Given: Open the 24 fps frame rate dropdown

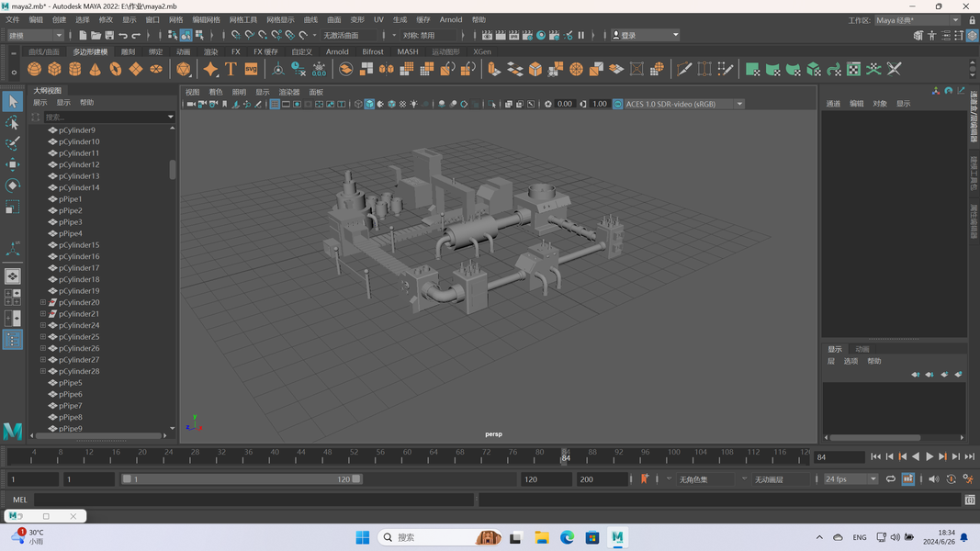Looking at the screenshot, I should (850, 479).
